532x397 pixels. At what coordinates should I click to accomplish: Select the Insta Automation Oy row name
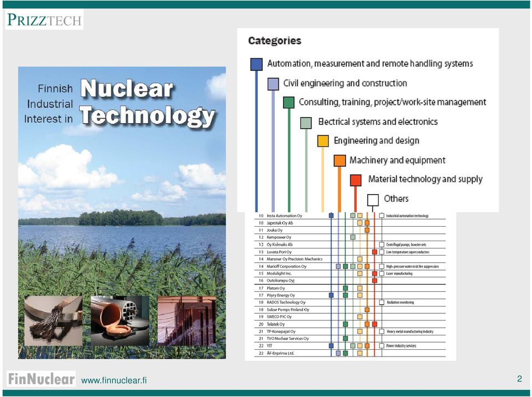[x=284, y=216]
